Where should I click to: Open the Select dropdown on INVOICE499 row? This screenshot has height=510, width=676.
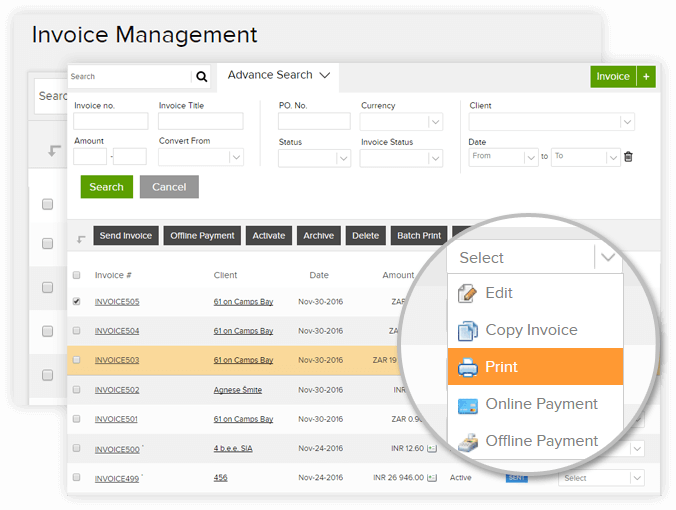[x=601, y=478]
